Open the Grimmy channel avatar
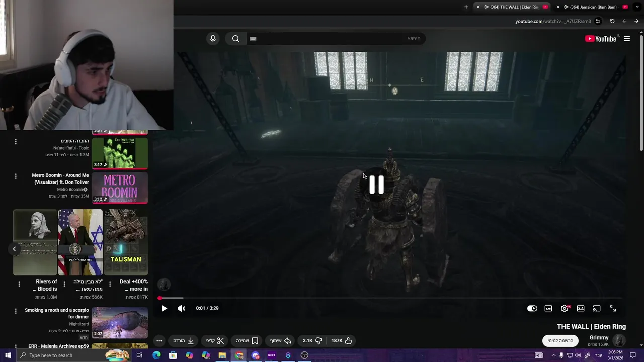The height and width of the screenshot is (362, 644). (x=619, y=340)
